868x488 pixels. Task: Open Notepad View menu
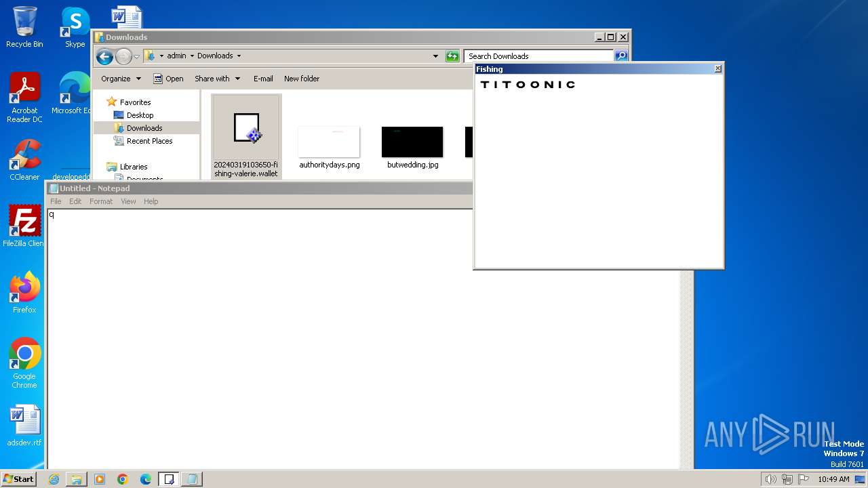[x=128, y=201]
